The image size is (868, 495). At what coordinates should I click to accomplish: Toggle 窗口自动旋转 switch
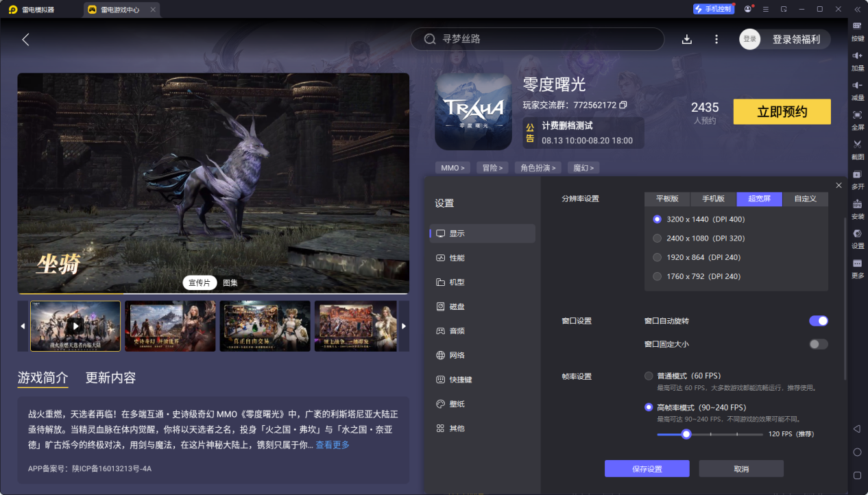819,321
